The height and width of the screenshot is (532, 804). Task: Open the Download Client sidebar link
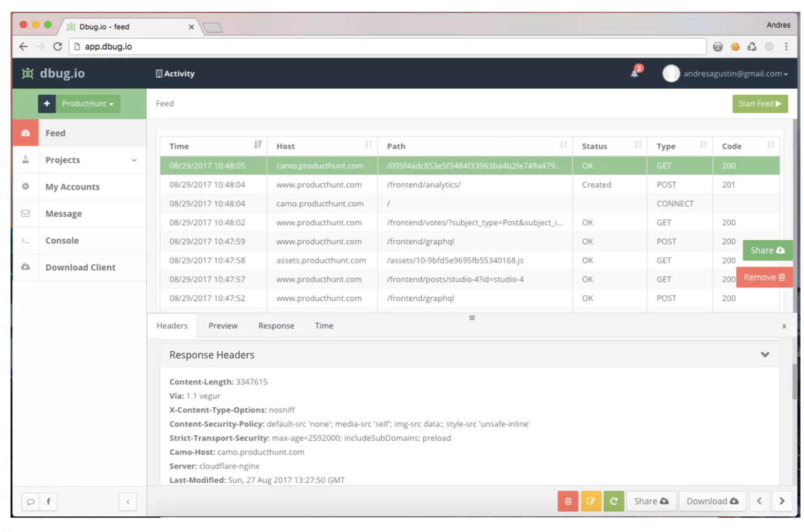80,267
